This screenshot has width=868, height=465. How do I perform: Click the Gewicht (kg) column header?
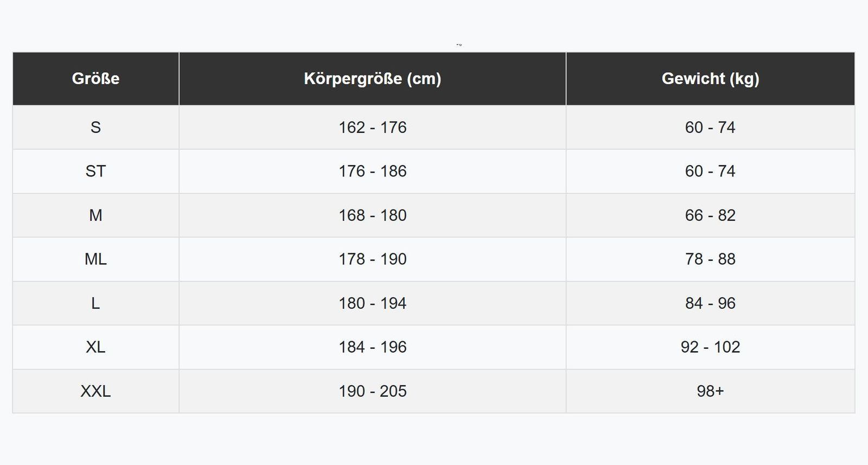pos(710,79)
